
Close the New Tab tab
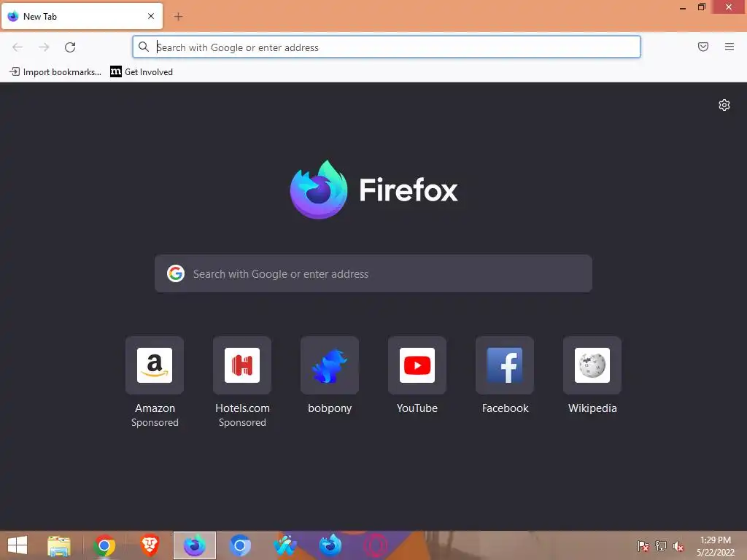151,16
